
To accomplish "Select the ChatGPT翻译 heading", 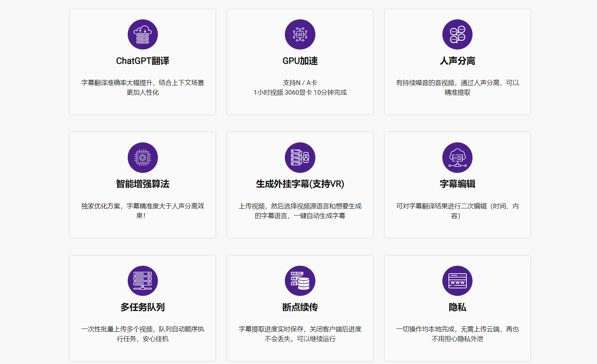I will pos(142,61).
